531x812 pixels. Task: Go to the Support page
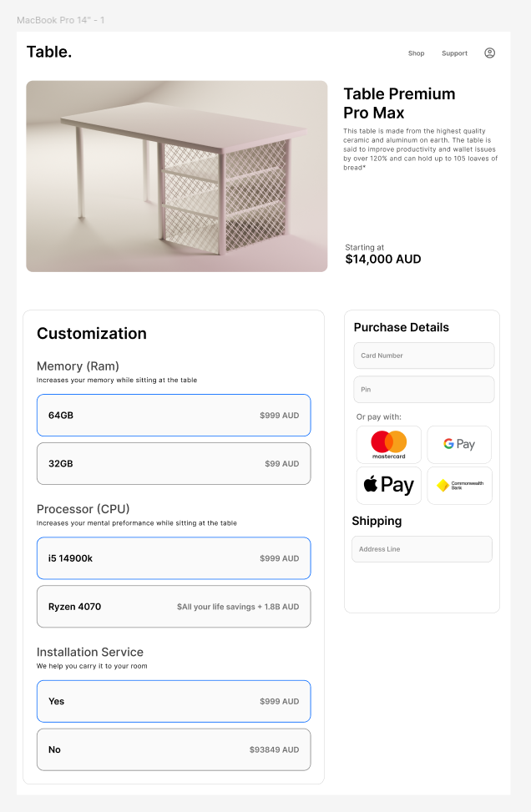click(454, 53)
